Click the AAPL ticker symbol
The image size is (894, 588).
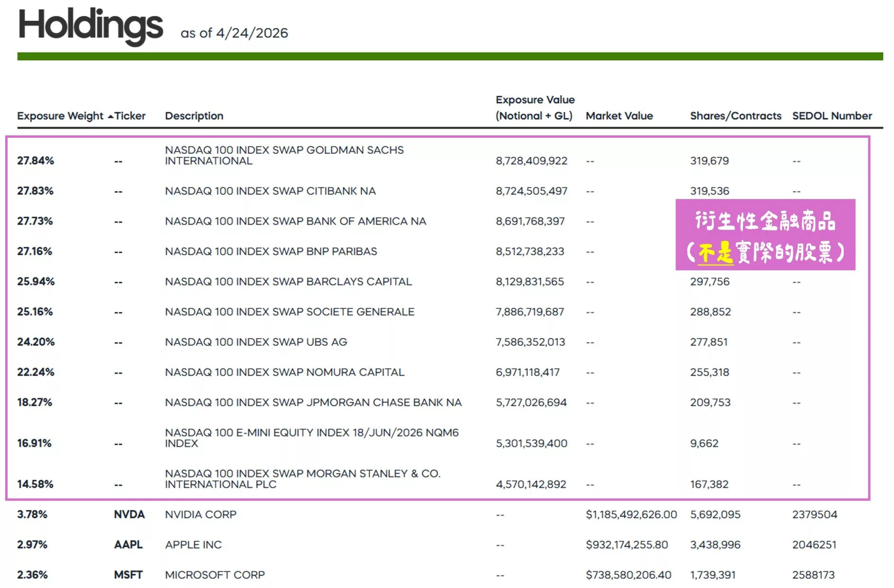click(x=128, y=544)
